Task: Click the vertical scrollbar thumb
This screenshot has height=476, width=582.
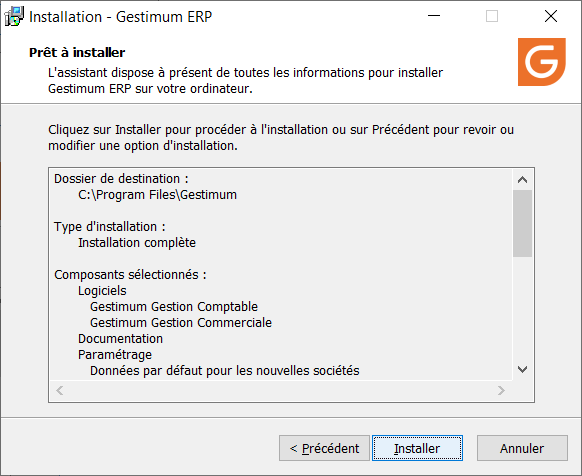Action: pyautogui.click(x=522, y=224)
